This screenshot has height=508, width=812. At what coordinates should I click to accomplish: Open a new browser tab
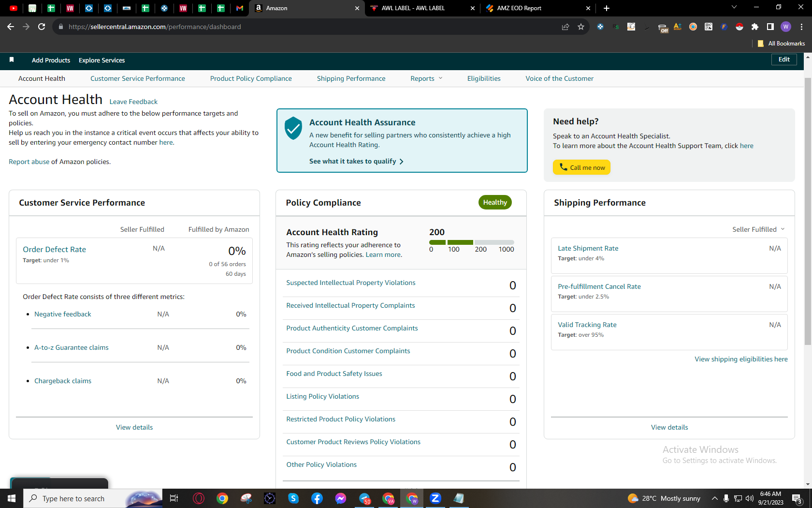point(607,8)
